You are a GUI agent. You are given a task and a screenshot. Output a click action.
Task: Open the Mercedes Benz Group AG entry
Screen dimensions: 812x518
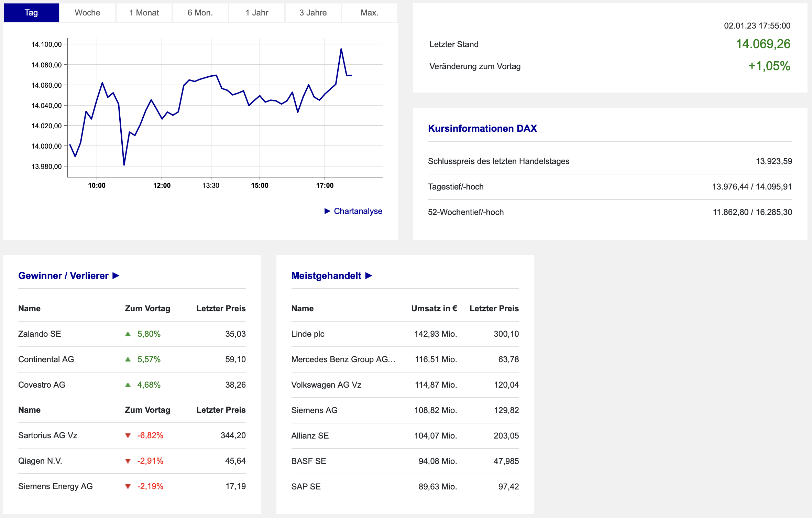[343, 359]
